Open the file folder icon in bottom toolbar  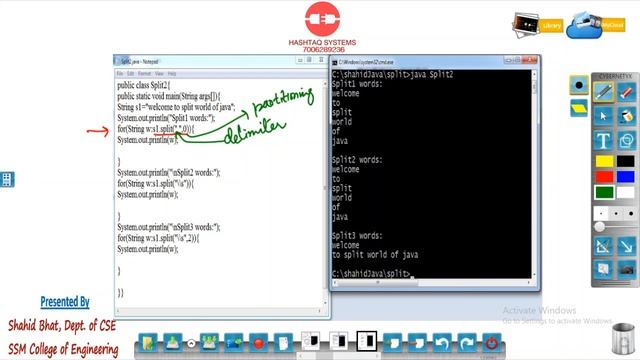click(148, 343)
